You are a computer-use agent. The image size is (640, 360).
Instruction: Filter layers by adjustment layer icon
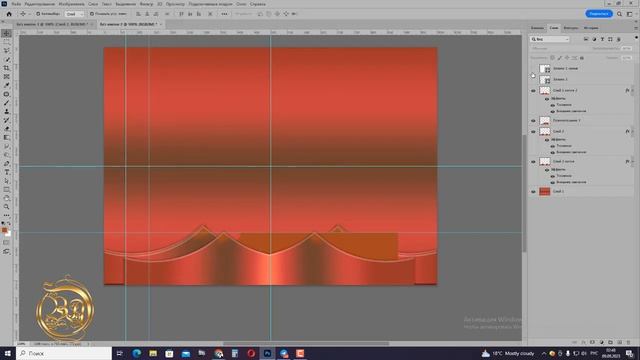594,39
